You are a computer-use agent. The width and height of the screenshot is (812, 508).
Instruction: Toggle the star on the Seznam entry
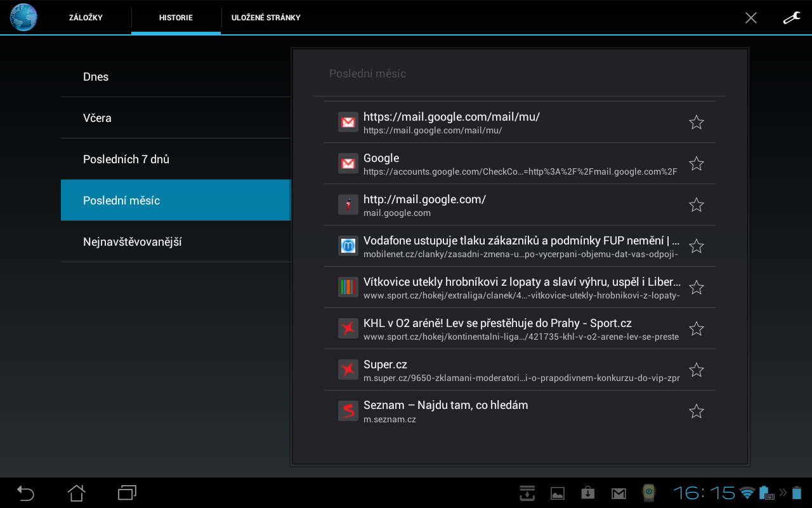696,411
